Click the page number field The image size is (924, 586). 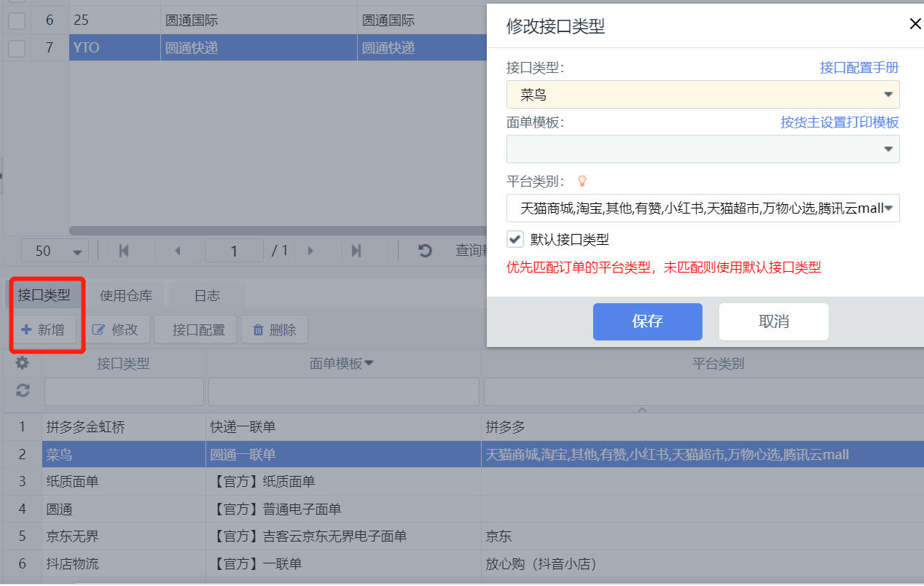click(x=234, y=251)
